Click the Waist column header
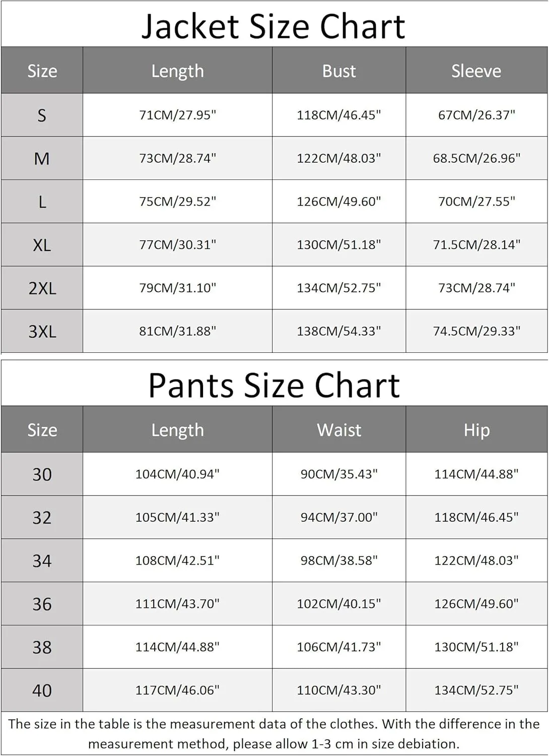Screen dimensions: 549x756 coord(339,429)
